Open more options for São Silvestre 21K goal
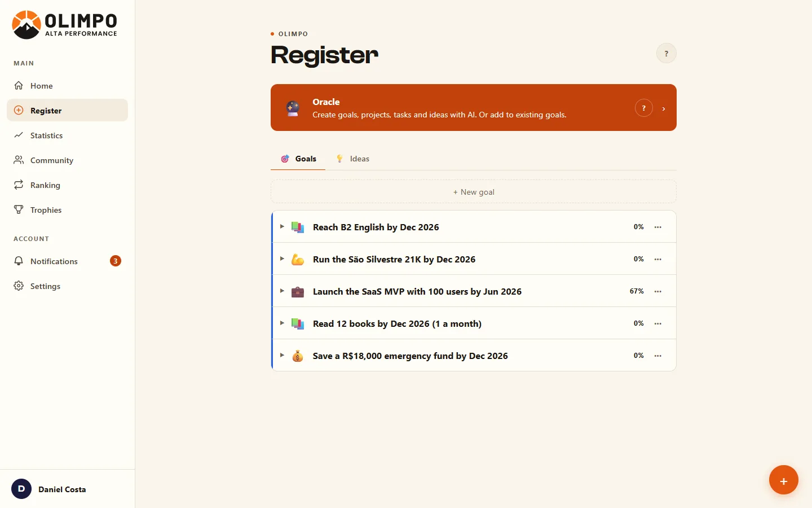The width and height of the screenshot is (812, 508). tap(658, 259)
